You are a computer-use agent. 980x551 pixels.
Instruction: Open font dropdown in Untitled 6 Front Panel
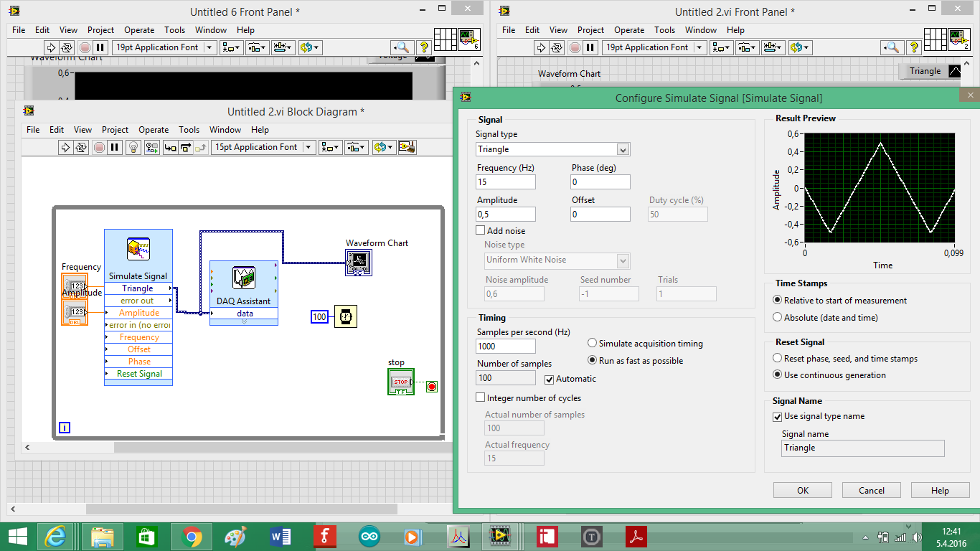coord(164,47)
